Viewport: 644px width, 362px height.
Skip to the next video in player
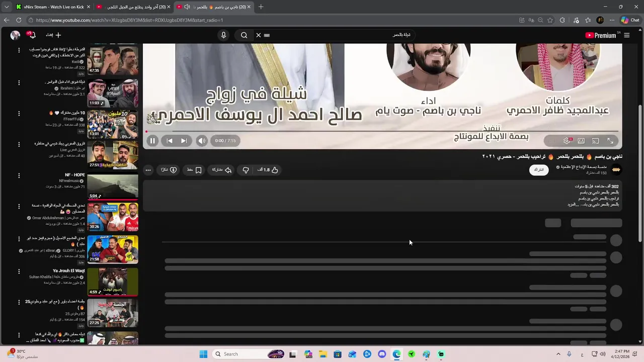click(x=184, y=141)
